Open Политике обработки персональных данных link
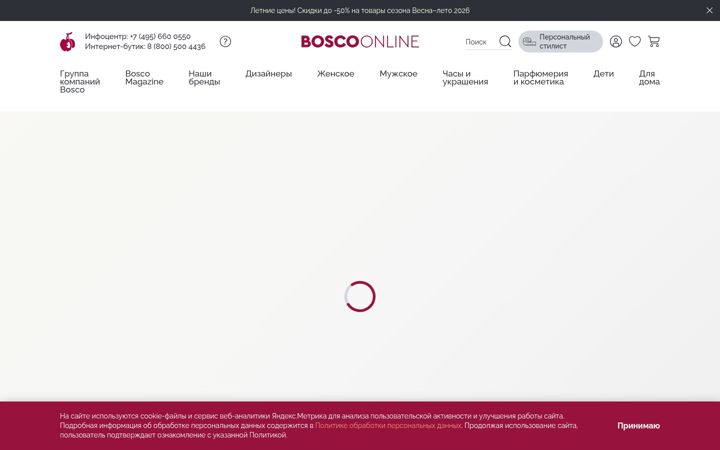Screen dimensions: 720x450 point(388,426)
